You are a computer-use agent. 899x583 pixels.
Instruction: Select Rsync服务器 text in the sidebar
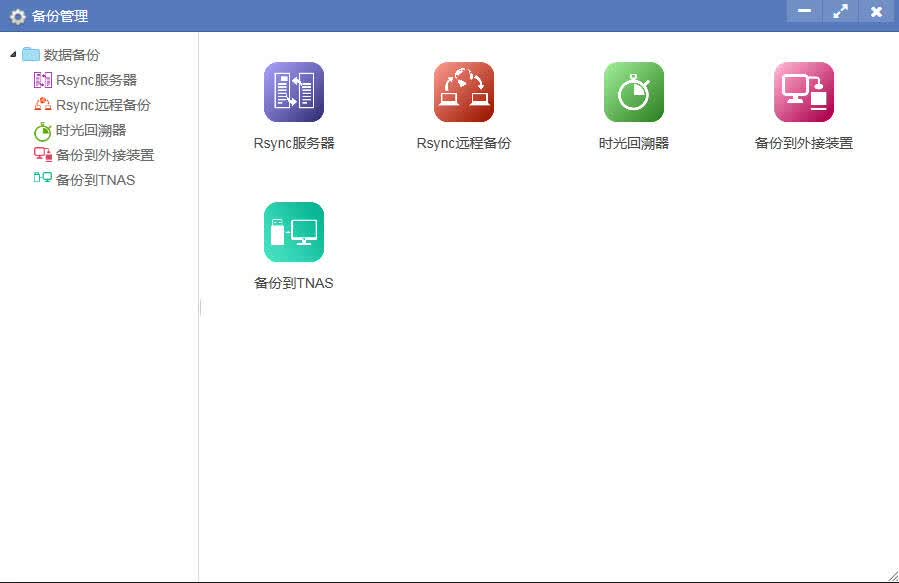96,80
